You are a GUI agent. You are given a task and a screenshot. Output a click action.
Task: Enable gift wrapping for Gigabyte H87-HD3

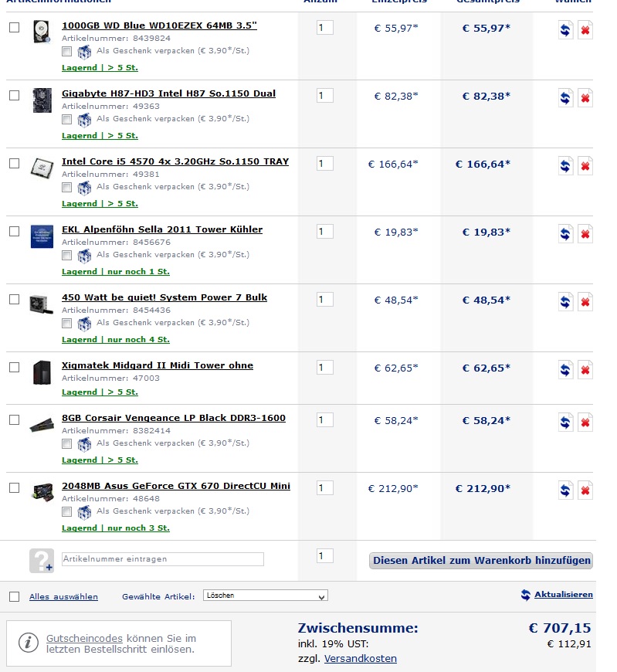[x=66, y=120]
